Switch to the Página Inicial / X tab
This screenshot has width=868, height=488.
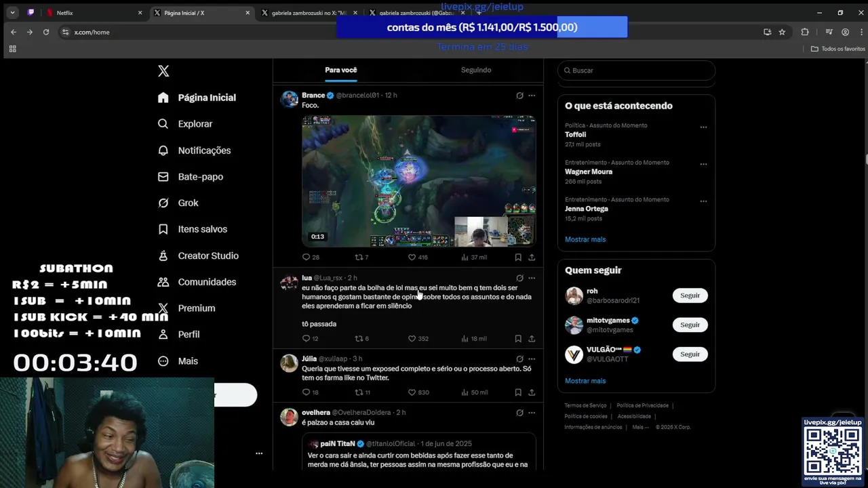(201, 13)
